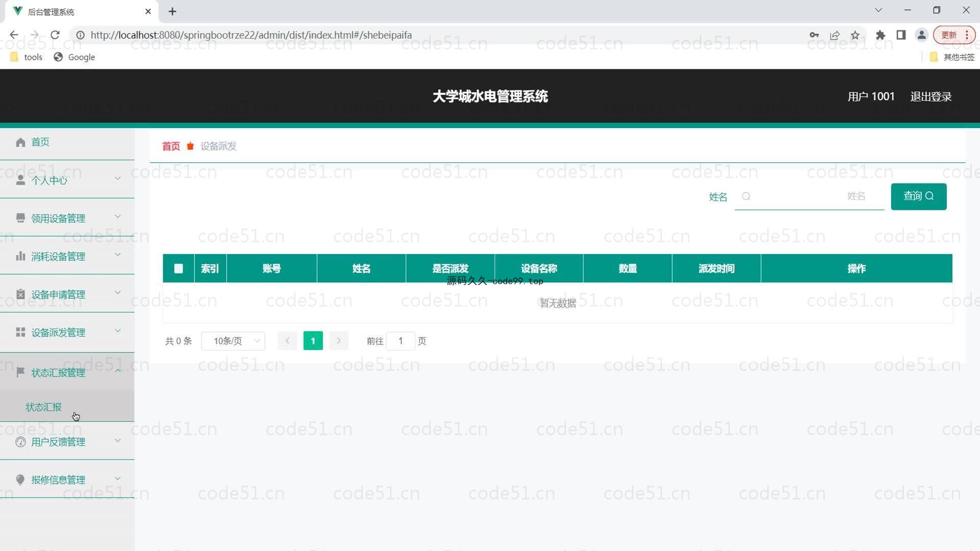Select 首页 in the sidebar menu
The width and height of the screenshot is (980, 551).
[40, 142]
